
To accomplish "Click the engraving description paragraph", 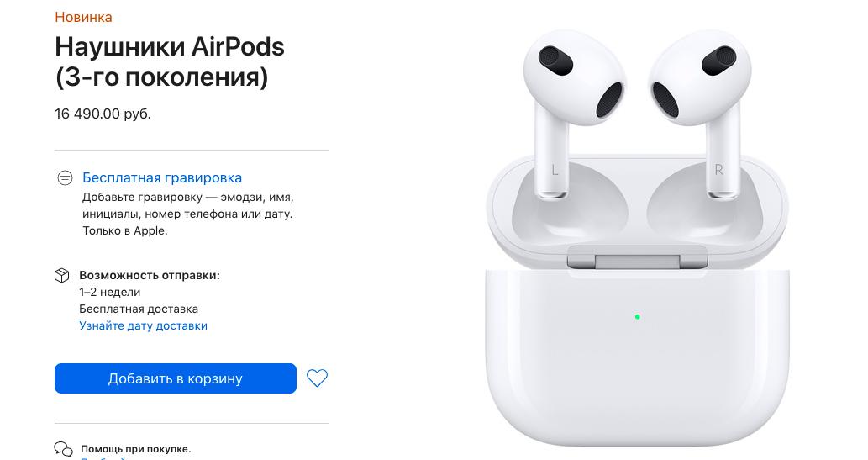I will (x=187, y=214).
